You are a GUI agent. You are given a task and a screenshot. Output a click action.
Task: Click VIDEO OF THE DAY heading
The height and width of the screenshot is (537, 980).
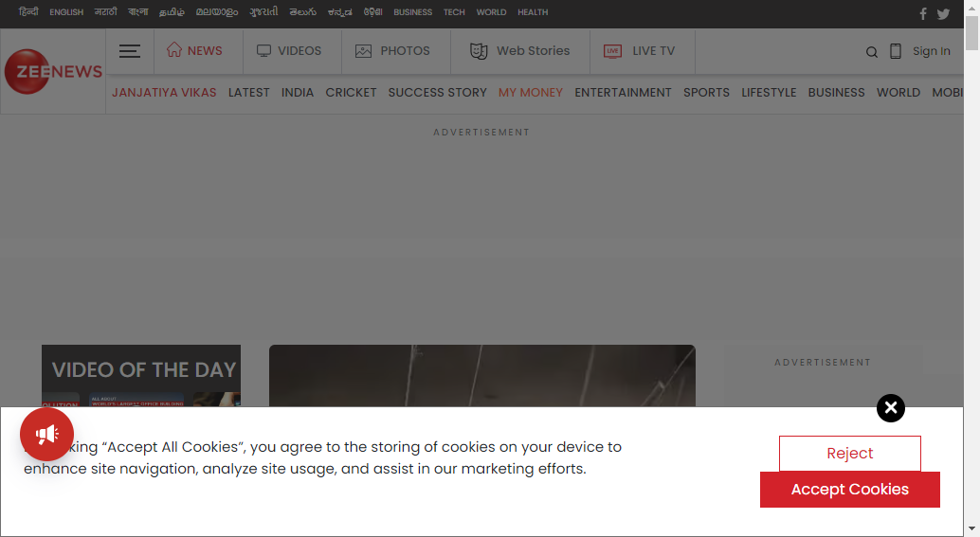pos(144,369)
